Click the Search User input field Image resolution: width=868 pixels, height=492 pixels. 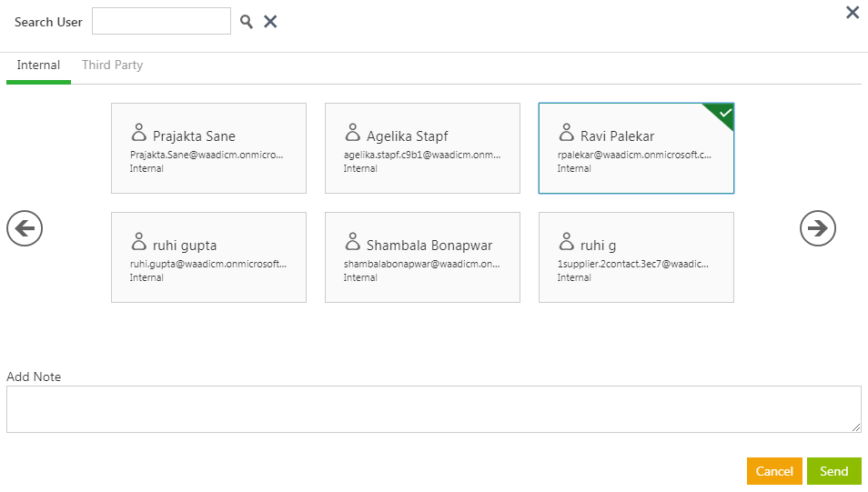(161, 21)
